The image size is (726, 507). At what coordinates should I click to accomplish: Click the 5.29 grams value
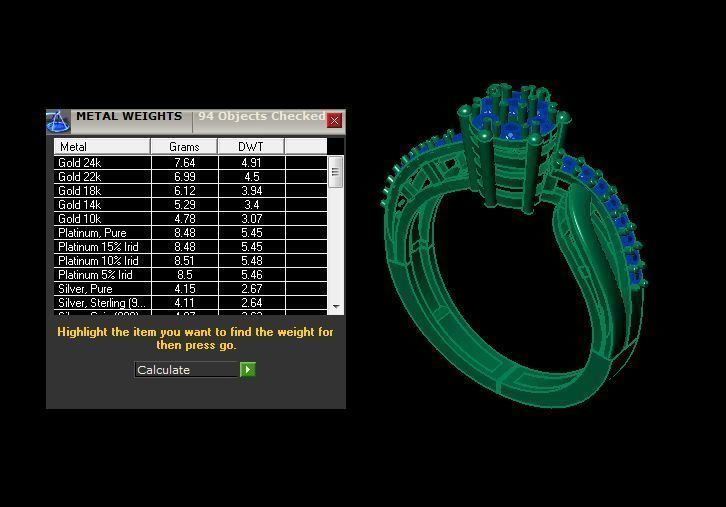point(185,205)
